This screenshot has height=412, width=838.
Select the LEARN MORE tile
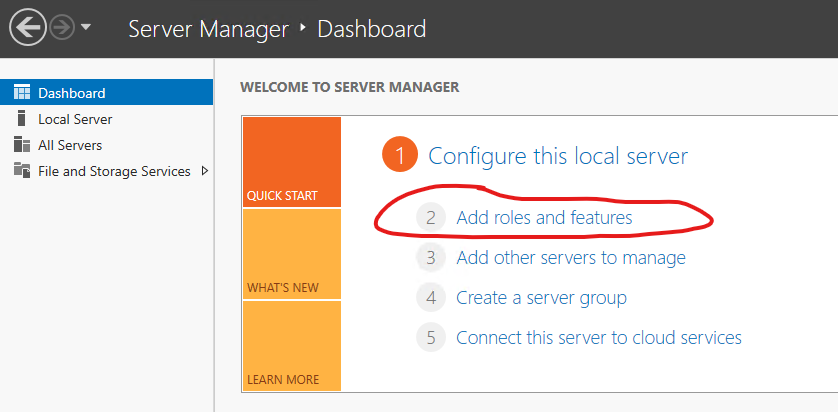click(x=292, y=346)
